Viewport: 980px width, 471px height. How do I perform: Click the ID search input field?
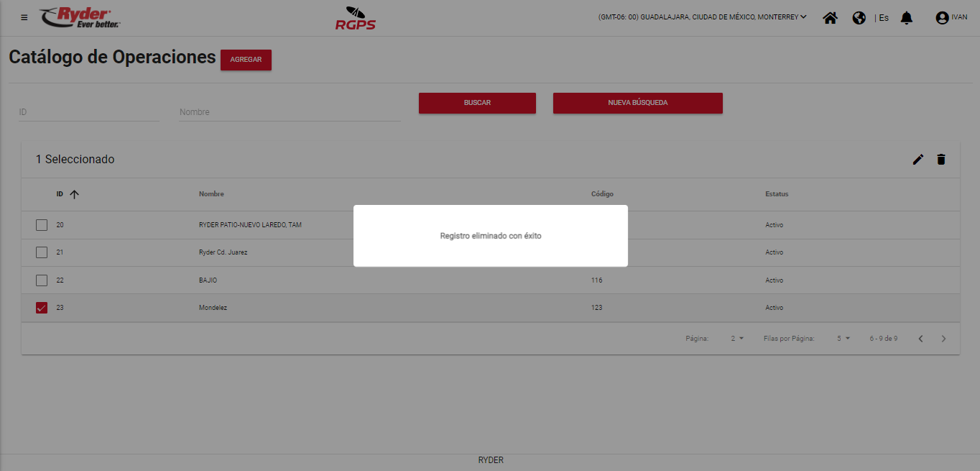click(x=88, y=112)
